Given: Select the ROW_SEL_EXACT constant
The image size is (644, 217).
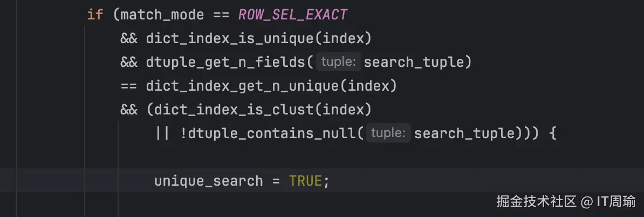Looking at the screenshot, I should [x=293, y=15].
